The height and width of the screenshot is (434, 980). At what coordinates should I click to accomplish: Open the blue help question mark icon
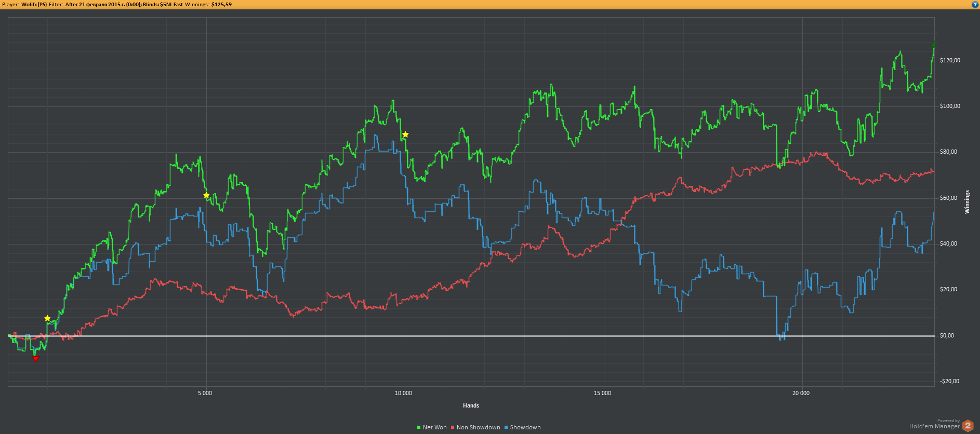coord(975,4)
